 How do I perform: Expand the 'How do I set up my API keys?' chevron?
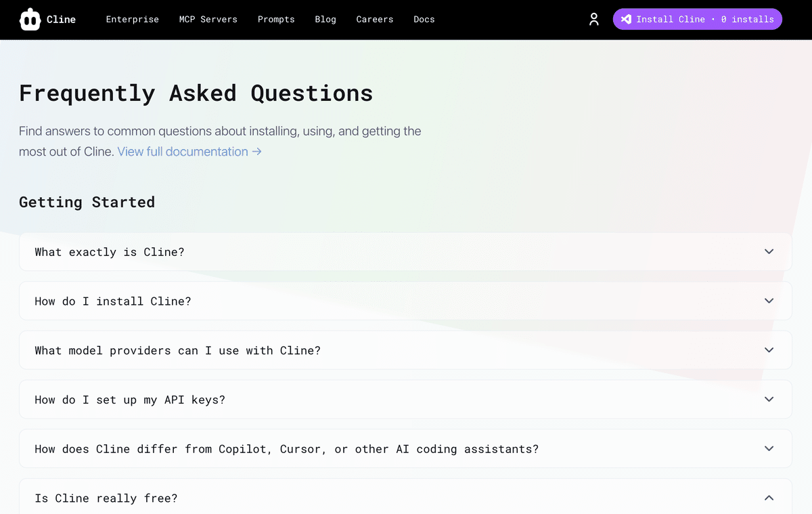point(769,400)
